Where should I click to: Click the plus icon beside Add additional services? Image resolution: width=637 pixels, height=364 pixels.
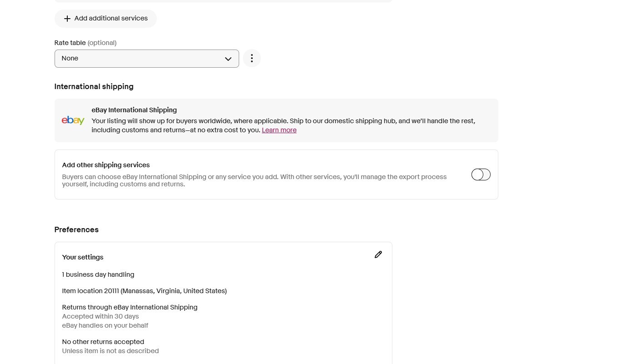(67, 19)
